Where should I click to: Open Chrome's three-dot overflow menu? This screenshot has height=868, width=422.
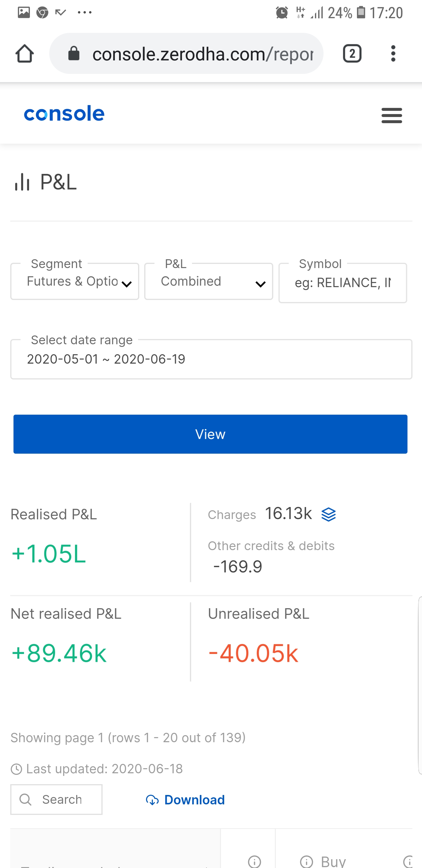[x=393, y=54]
